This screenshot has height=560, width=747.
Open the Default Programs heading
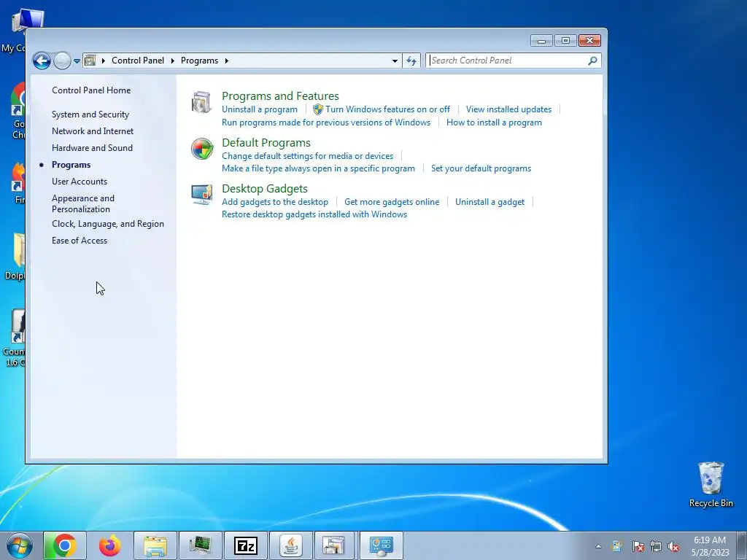pyautogui.click(x=266, y=142)
